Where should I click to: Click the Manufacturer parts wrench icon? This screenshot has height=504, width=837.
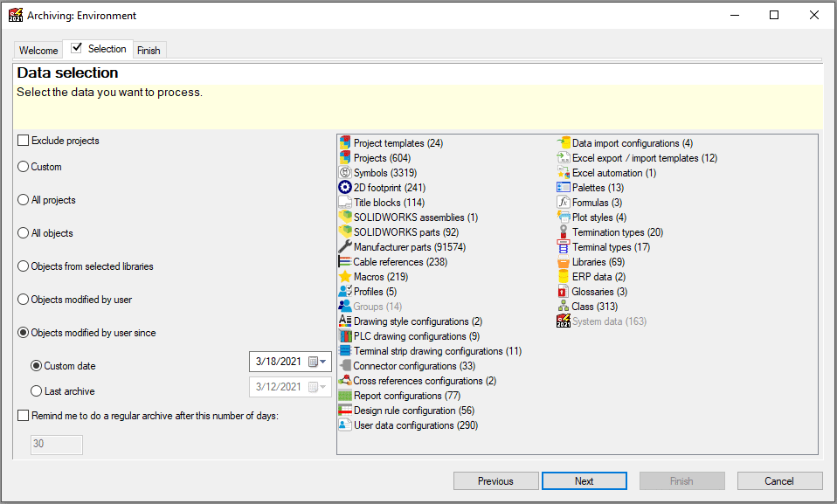pyautogui.click(x=344, y=247)
